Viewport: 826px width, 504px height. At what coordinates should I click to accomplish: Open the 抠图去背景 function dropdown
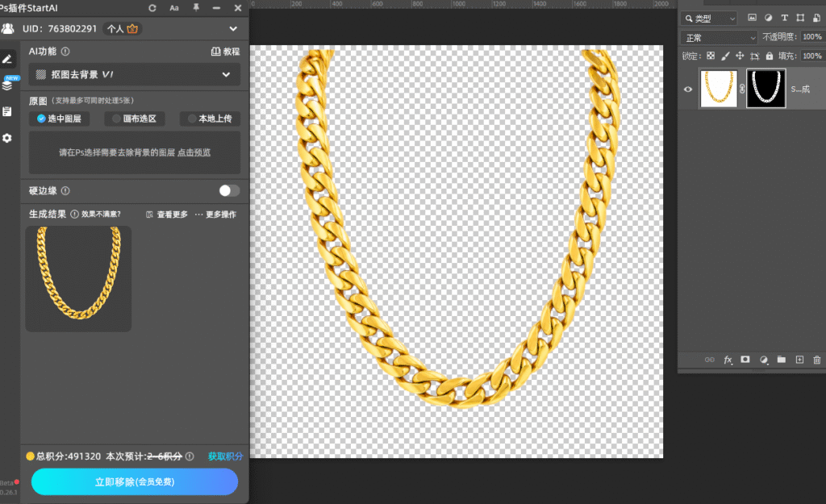(135, 74)
